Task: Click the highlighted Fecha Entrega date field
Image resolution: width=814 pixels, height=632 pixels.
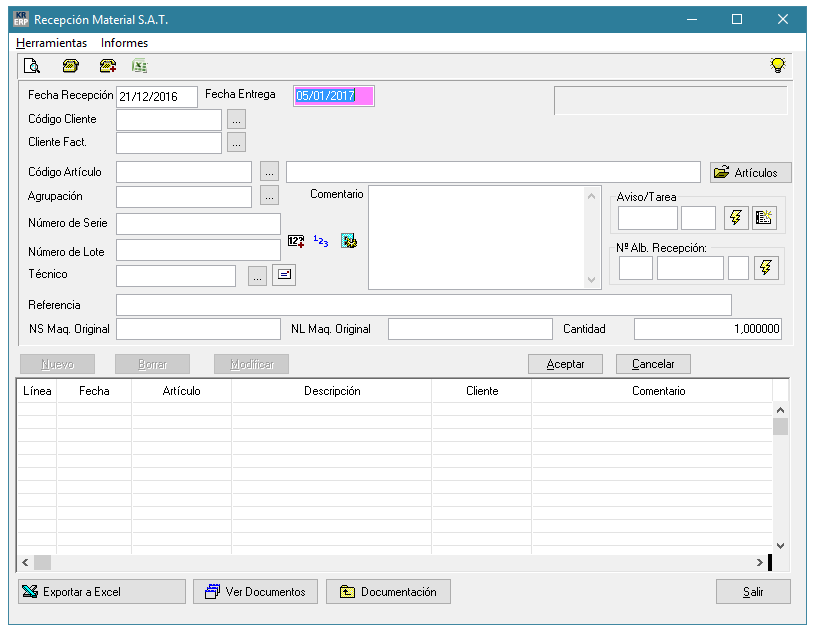Action: [334, 96]
